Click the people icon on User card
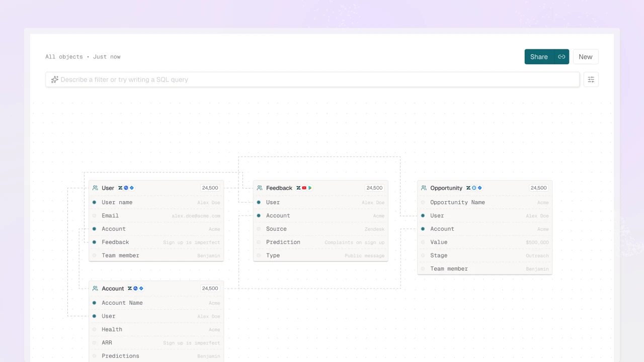Viewport: 644px width, 362px height. coord(95,188)
